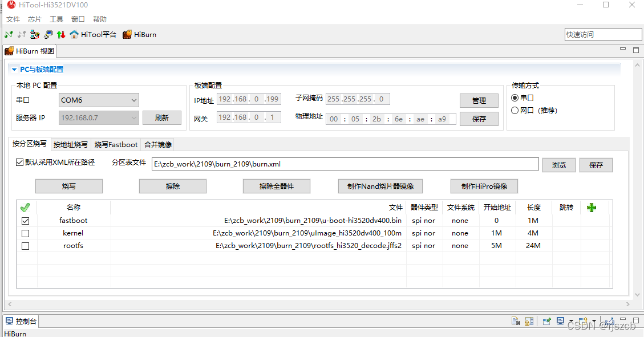Click the 擦除 erase button
Screen dimensions: 644x337
[172, 186]
